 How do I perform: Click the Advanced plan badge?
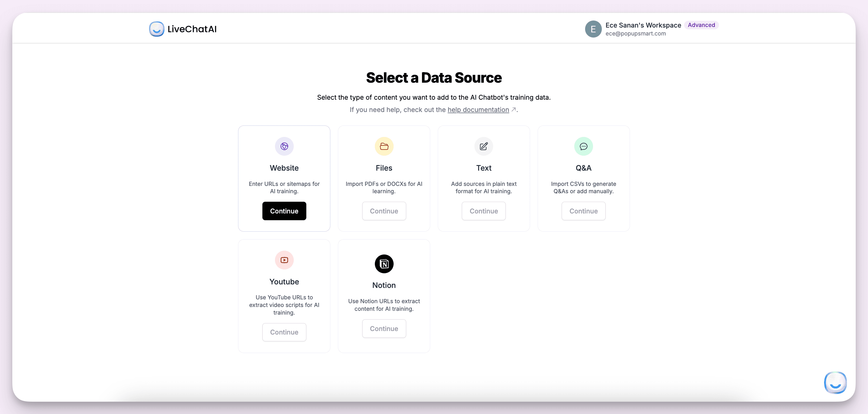(x=701, y=25)
